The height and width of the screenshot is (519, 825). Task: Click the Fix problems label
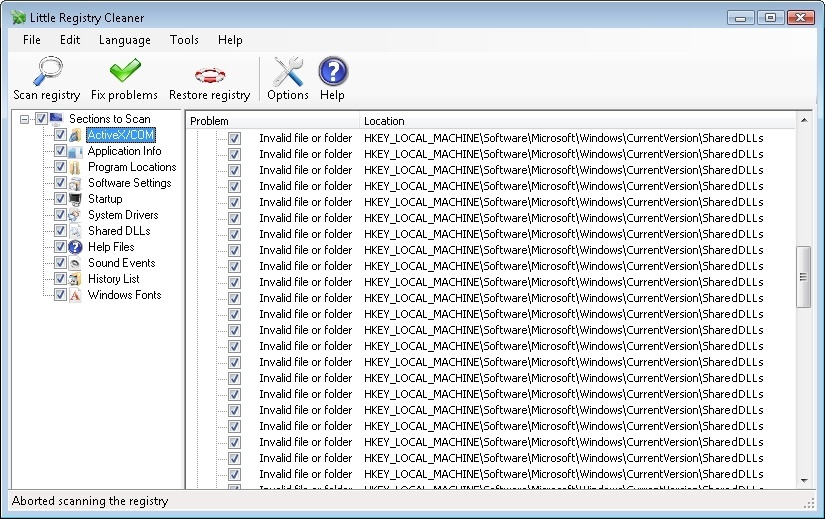[124, 95]
